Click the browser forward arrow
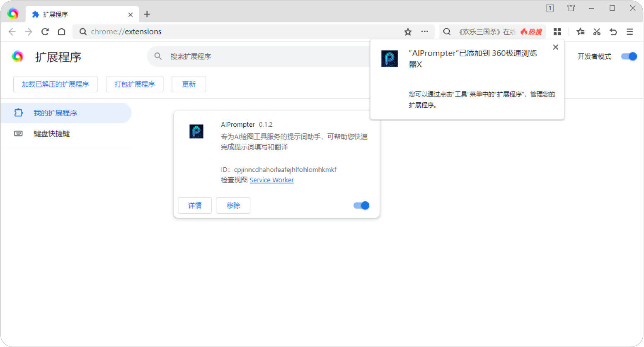This screenshot has width=644, height=347. coord(29,32)
